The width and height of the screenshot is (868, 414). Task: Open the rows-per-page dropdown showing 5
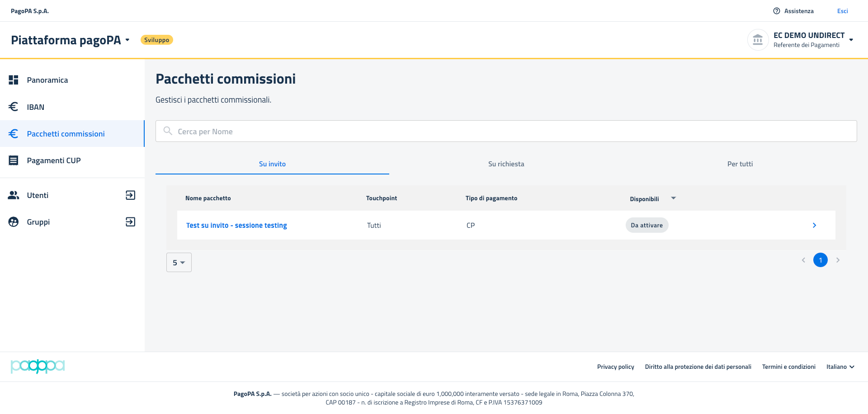179,263
